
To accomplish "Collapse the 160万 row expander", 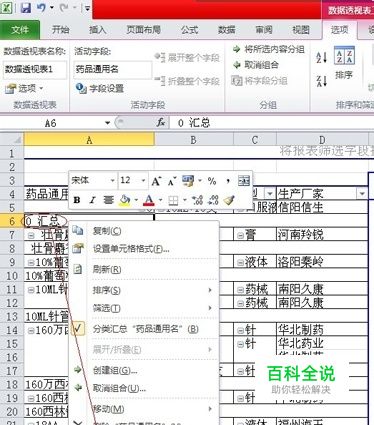I will click(31, 331).
